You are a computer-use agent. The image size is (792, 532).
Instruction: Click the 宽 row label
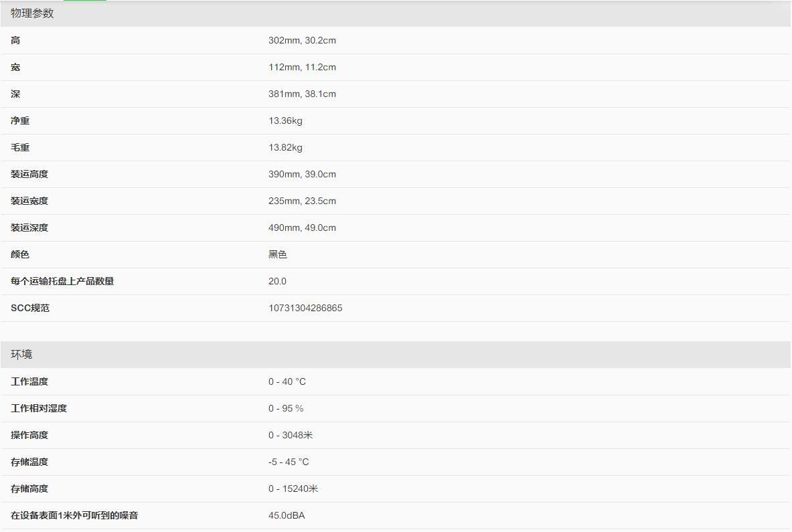[15, 67]
